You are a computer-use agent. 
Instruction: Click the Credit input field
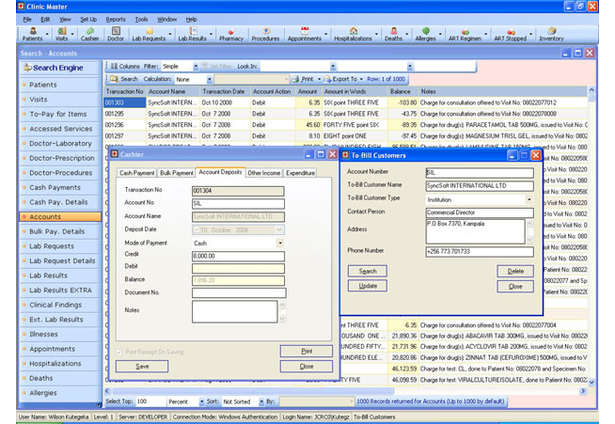pos(238,256)
